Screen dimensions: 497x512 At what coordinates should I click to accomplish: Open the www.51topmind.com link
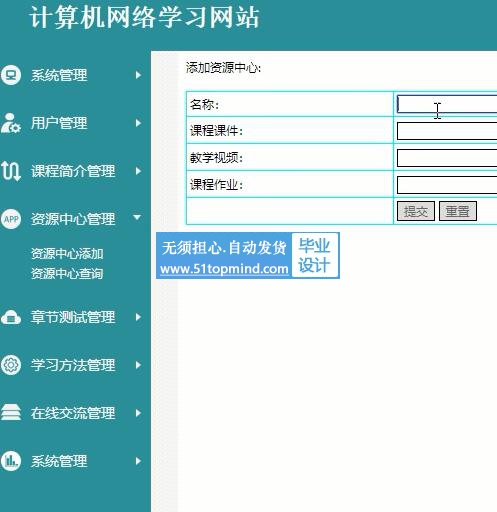tap(224, 269)
